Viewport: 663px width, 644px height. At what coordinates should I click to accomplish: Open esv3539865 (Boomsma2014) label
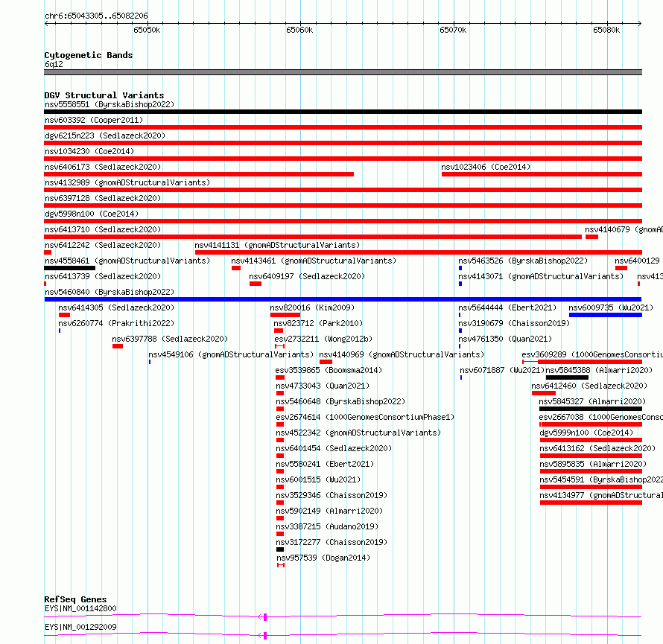[329, 370]
